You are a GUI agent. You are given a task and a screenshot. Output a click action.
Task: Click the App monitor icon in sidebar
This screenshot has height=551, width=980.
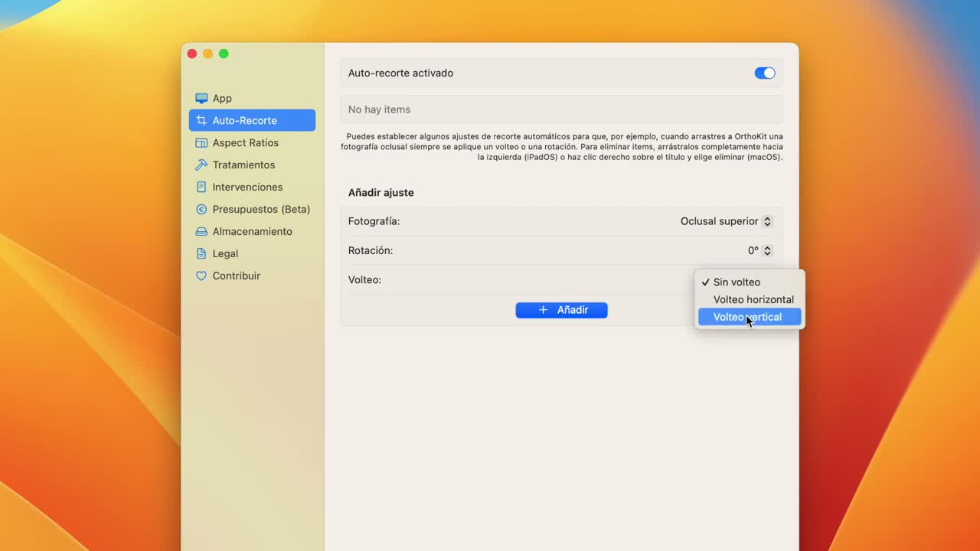pos(201,98)
